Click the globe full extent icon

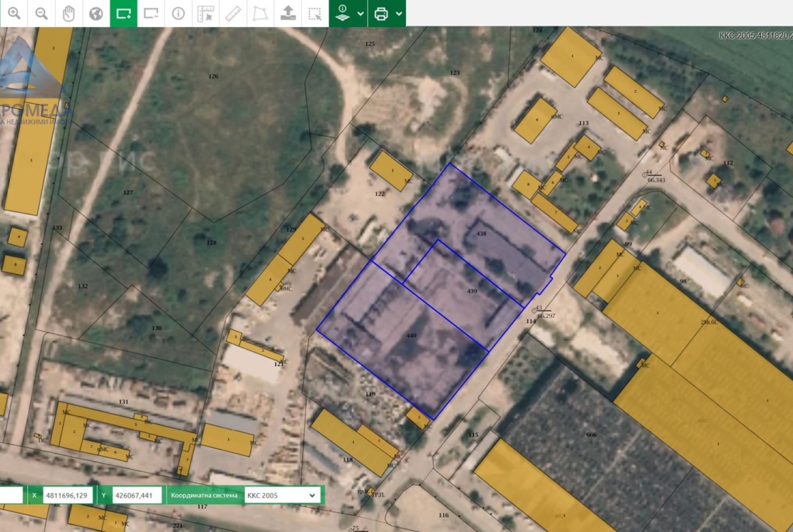tap(96, 14)
